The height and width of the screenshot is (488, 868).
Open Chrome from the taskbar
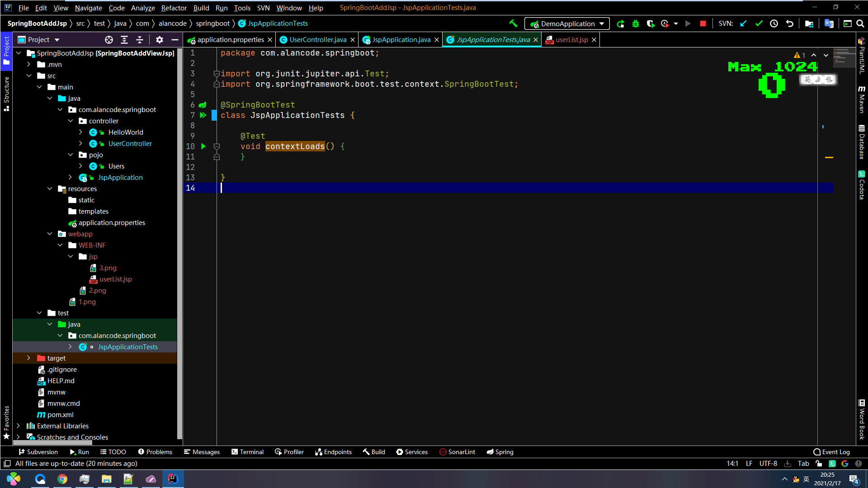tap(62, 479)
